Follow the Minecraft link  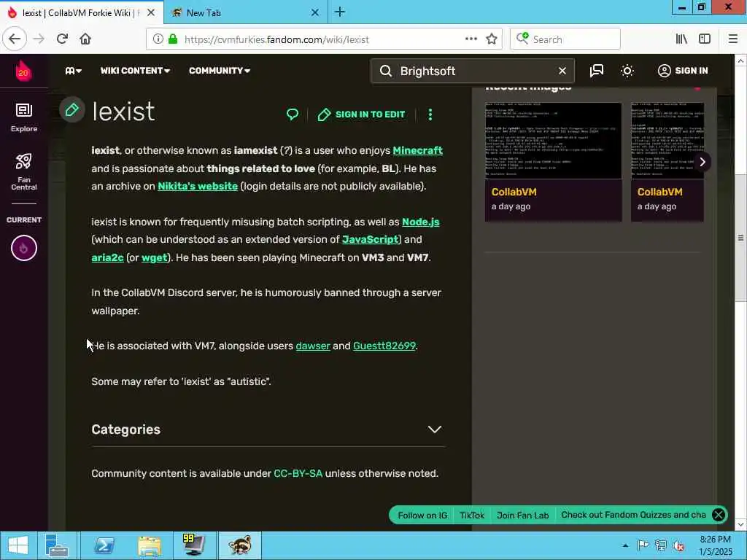click(x=418, y=150)
